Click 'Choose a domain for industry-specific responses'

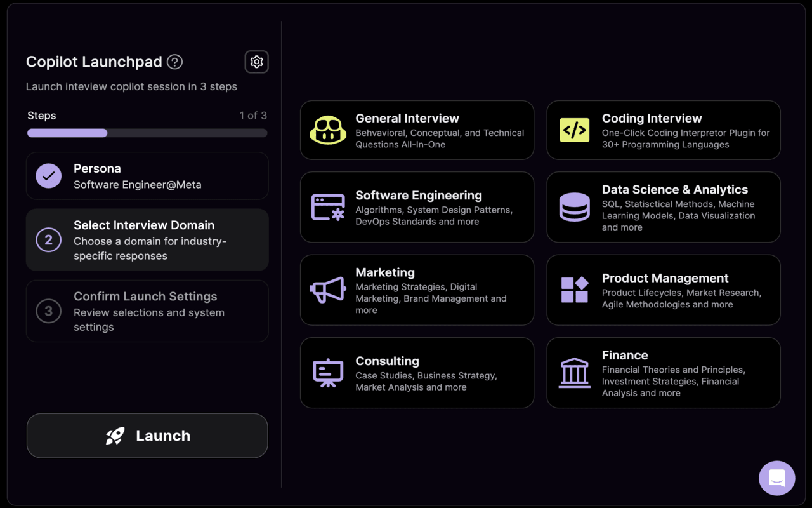point(150,249)
